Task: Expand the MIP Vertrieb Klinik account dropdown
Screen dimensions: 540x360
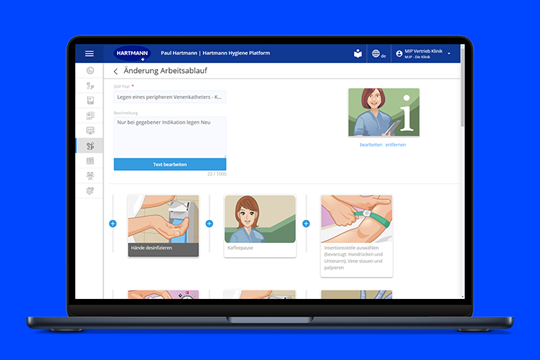Action: point(423,54)
